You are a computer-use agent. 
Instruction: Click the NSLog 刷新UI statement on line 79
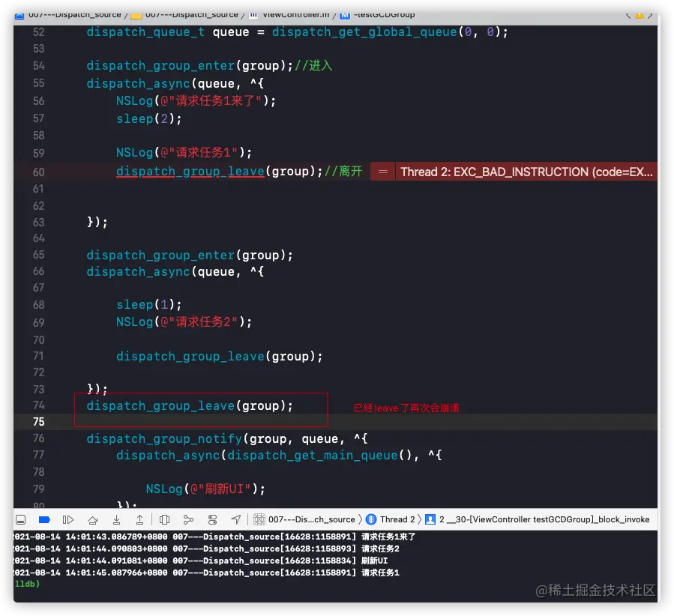tap(205, 489)
